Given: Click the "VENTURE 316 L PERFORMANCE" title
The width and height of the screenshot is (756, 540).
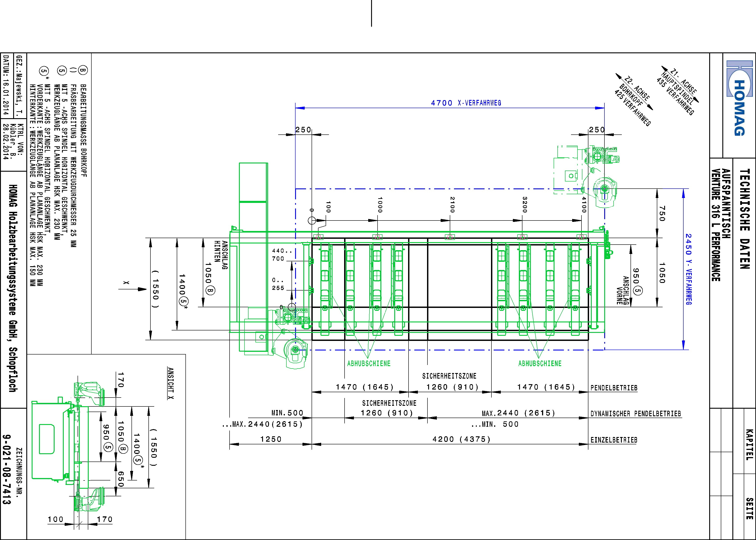Looking at the screenshot, I should 716,225.
